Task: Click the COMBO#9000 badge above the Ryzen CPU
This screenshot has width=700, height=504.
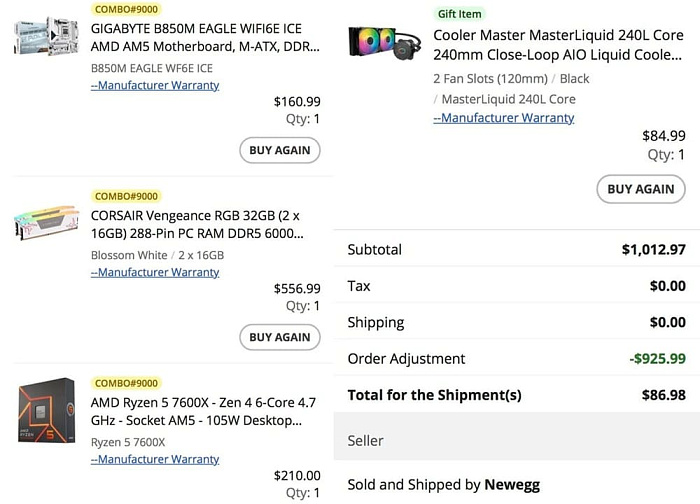Action: click(126, 383)
